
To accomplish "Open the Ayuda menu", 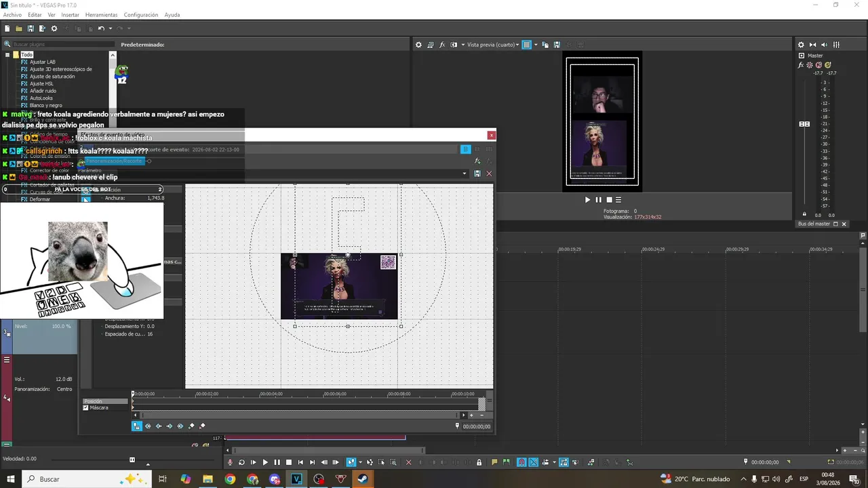I will pyautogui.click(x=172, y=15).
